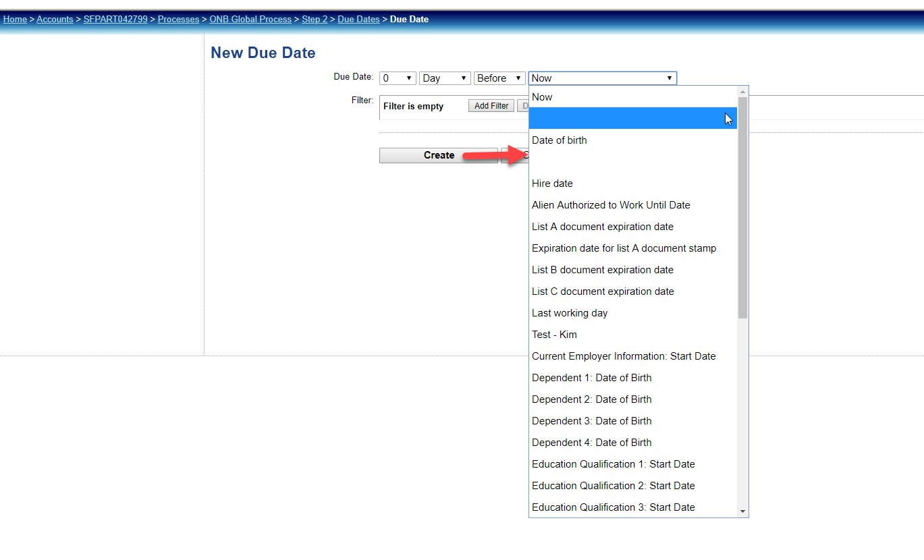The image size is (924, 560).
Task: Choose Last working day option
Action: tap(633, 313)
